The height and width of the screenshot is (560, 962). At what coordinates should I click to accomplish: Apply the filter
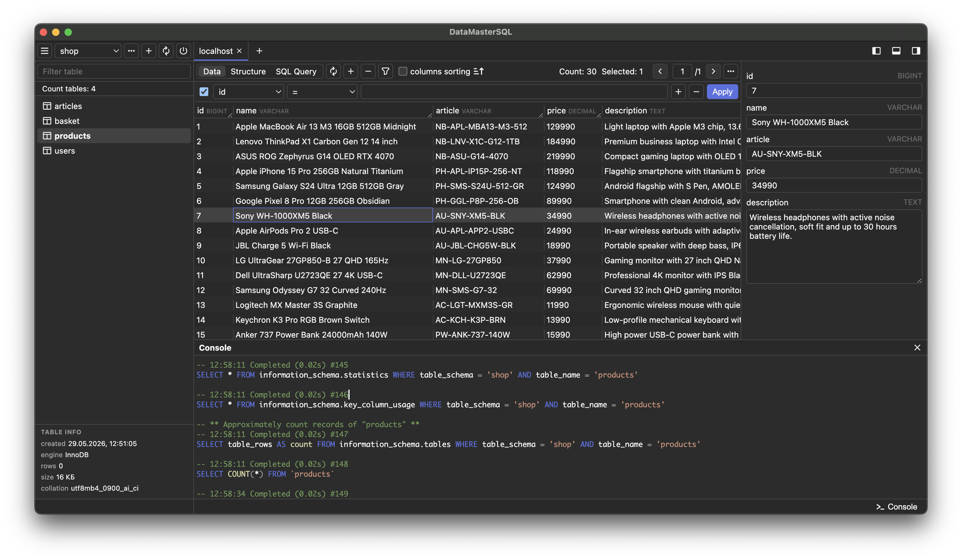pyautogui.click(x=722, y=92)
